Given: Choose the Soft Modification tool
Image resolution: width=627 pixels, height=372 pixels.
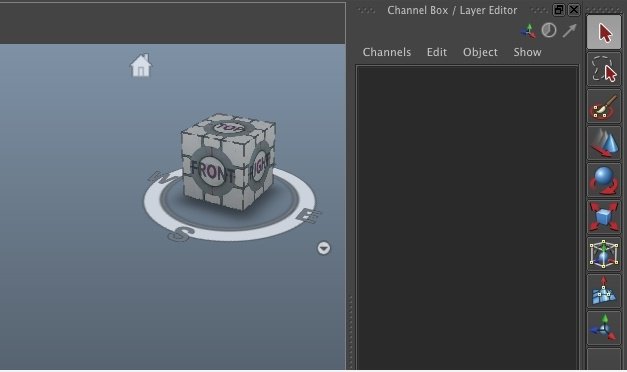Looking at the screenshot, I should [604, 291].
